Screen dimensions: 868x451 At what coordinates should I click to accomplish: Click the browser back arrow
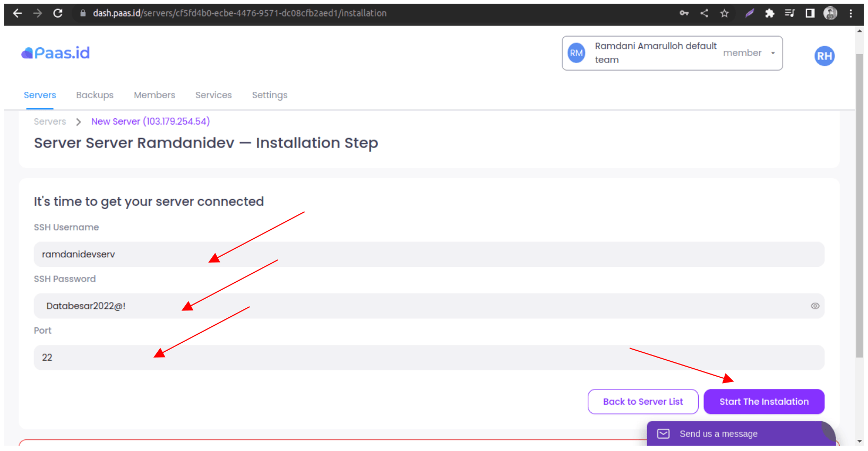point(17,13)
